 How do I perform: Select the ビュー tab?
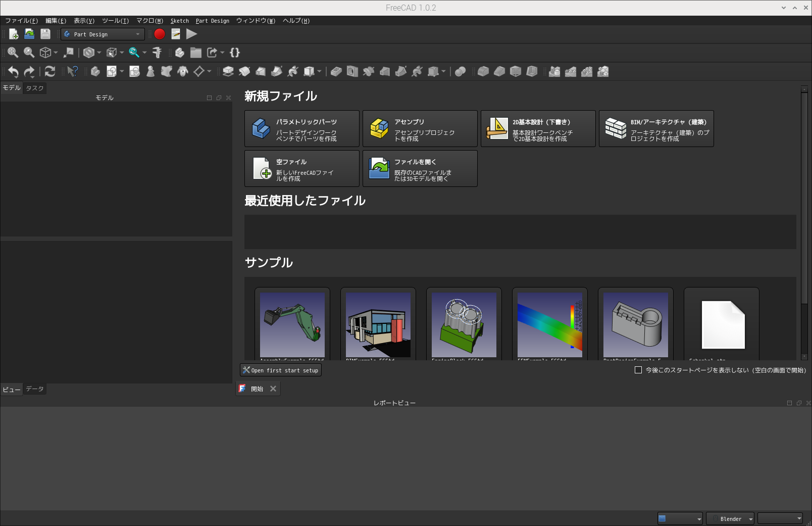click(x=12, y=390)
